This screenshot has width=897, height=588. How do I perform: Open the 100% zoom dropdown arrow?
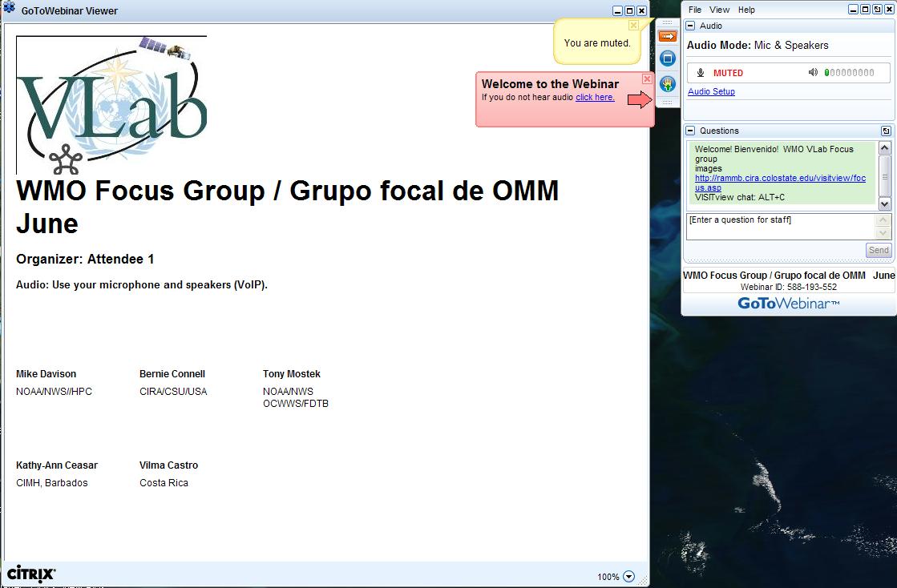click(628, 577)
